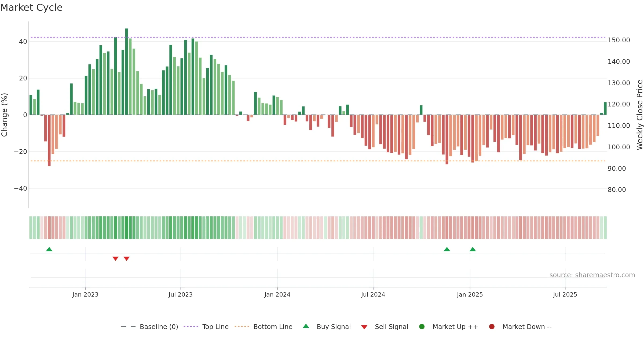Click the deepest red bar in late 2022
This screenshot has width=644, height=362.
(x=49, y=141)
